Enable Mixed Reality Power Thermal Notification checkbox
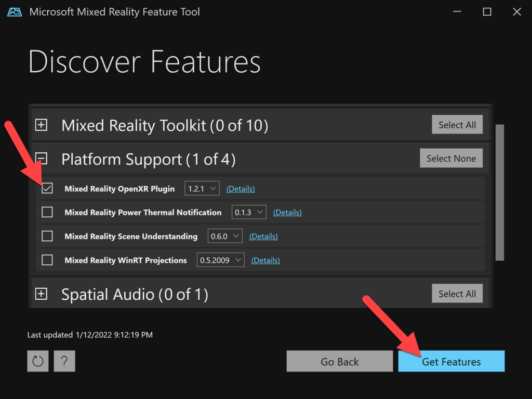The height and width of the screenshot is (399, 532). pyautogui.click(x=47, y=212)
